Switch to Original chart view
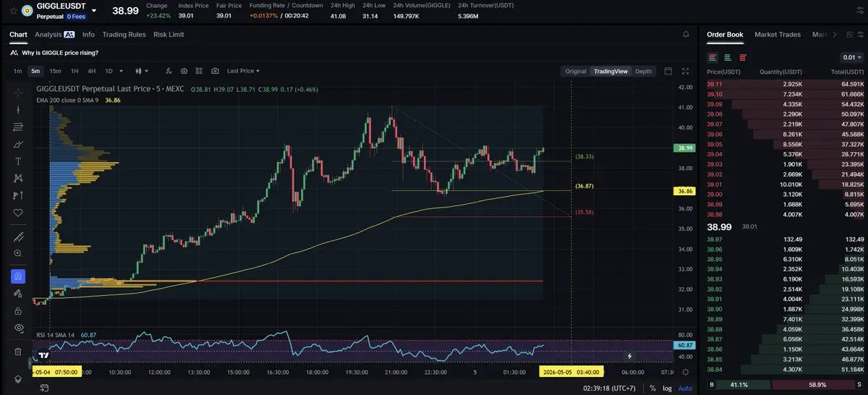Screen dimensions: 868x395 [576, 71]
